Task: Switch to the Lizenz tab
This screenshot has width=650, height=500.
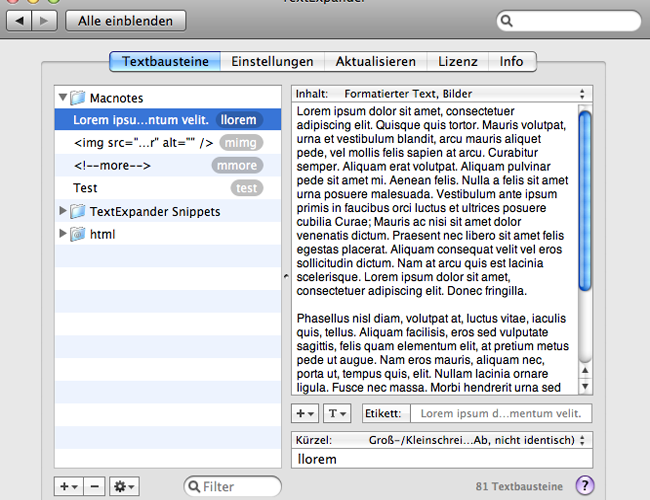Action: [x=458, y=61]
